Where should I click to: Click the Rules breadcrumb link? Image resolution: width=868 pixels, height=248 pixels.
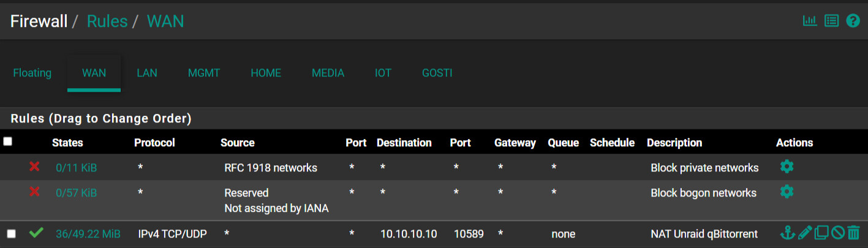pyautogui.click(x=107, y=21)
